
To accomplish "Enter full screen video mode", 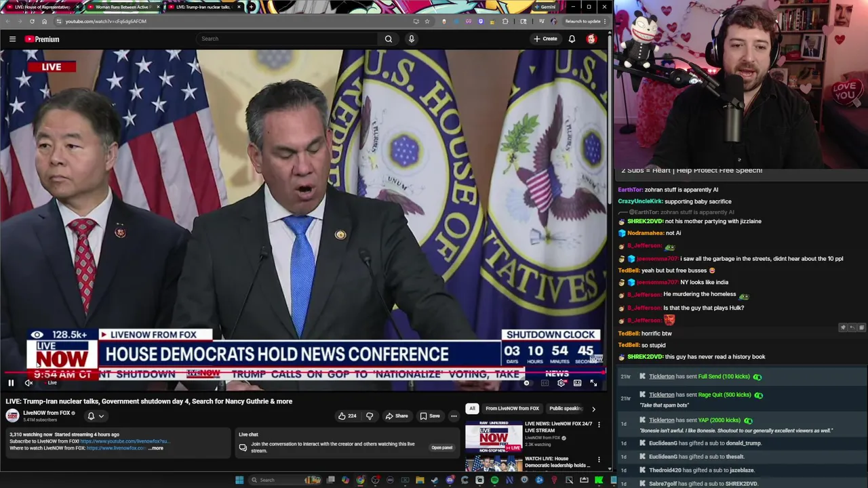I will (593, 383).
